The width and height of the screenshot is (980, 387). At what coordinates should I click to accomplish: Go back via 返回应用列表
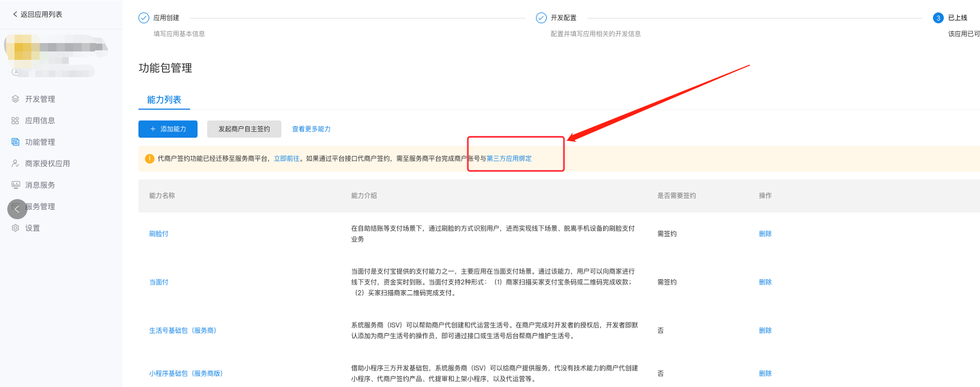(37, 15)
